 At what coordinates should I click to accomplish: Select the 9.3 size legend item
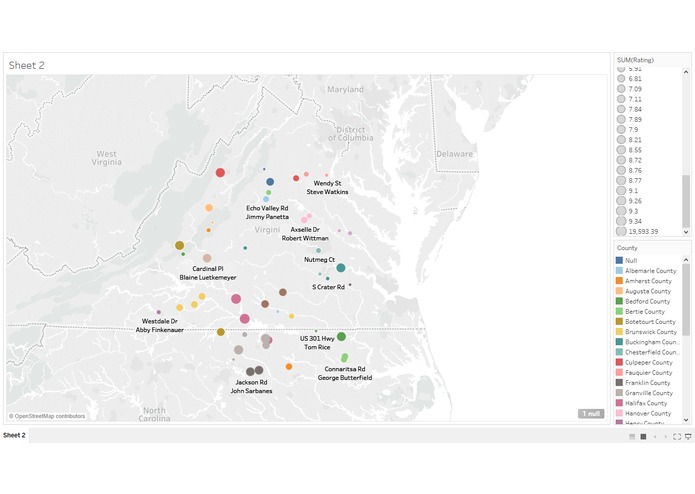coord(628,211)
